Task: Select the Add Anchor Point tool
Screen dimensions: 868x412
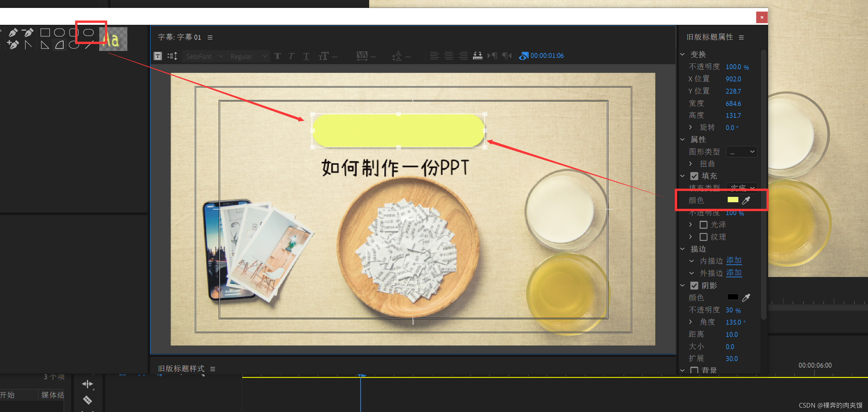Action: pyautogui.click(x=13, y=45)
